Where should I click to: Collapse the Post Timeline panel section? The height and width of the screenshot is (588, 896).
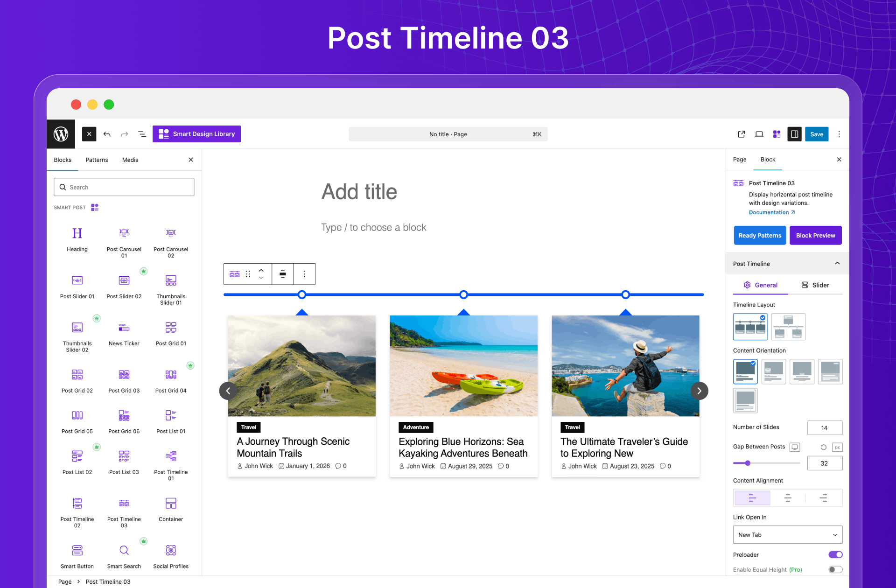837,264
